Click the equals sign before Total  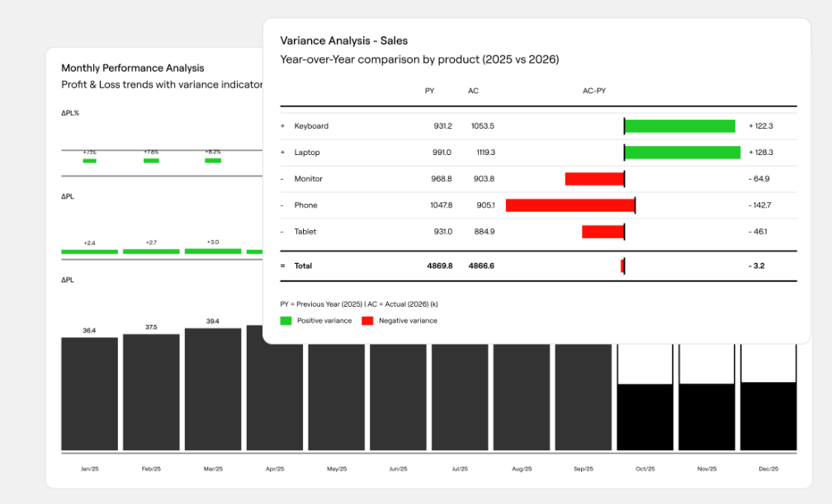[x=282, y=266]
